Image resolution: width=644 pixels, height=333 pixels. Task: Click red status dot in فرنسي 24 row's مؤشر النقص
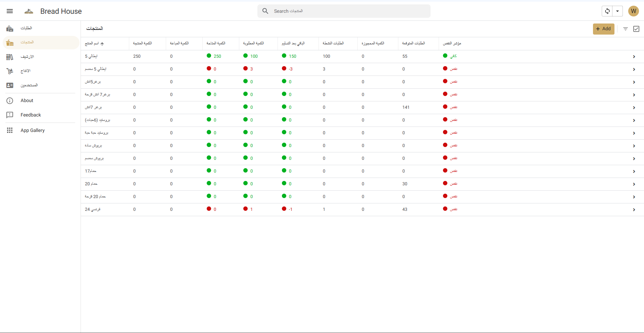(445, 209)
